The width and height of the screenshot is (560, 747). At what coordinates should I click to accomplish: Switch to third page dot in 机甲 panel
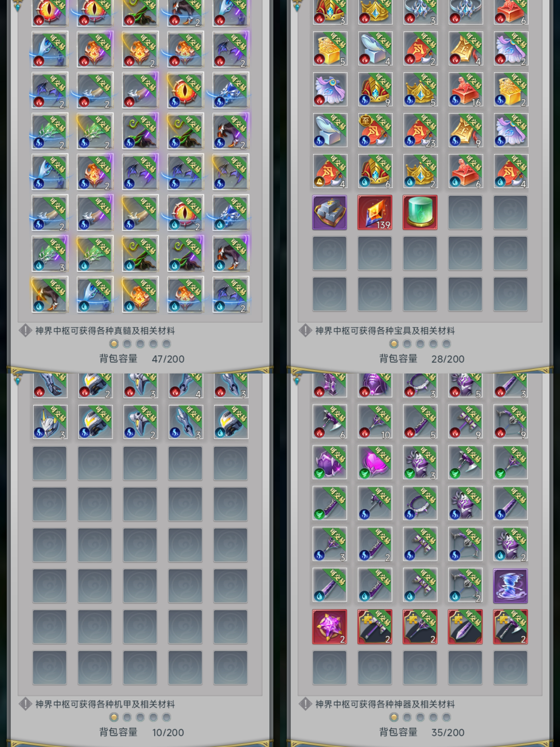[140, 717]
